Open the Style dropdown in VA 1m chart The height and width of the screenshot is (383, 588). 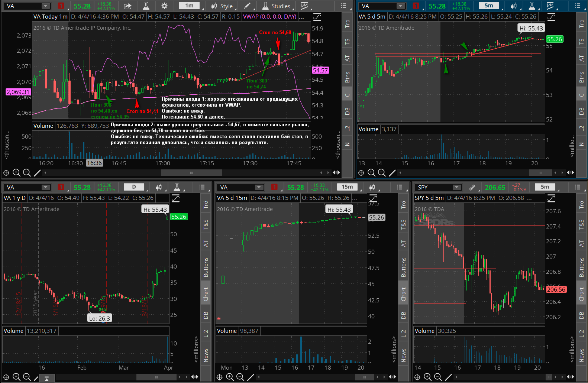[x=222, y=6]
